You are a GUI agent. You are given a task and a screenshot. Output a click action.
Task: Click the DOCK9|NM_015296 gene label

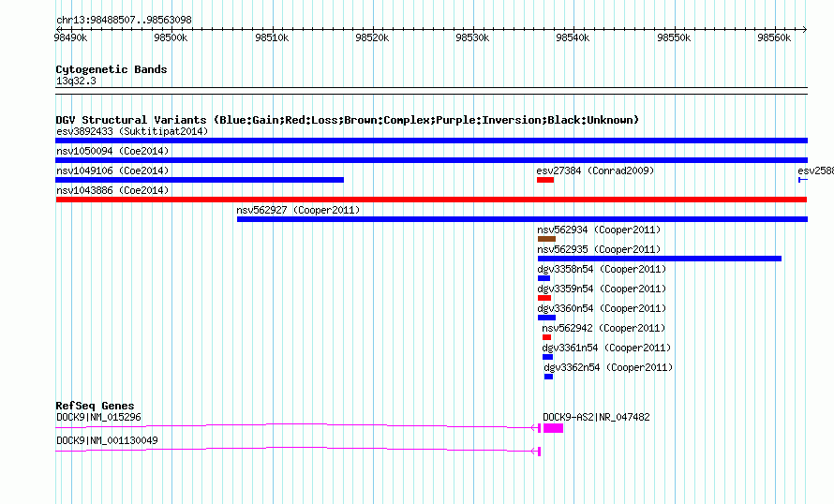coord(98,417)
